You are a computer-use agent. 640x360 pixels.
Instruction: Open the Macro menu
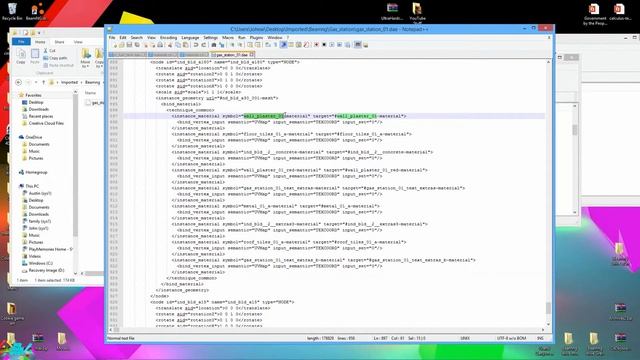[x=228, y=38]
